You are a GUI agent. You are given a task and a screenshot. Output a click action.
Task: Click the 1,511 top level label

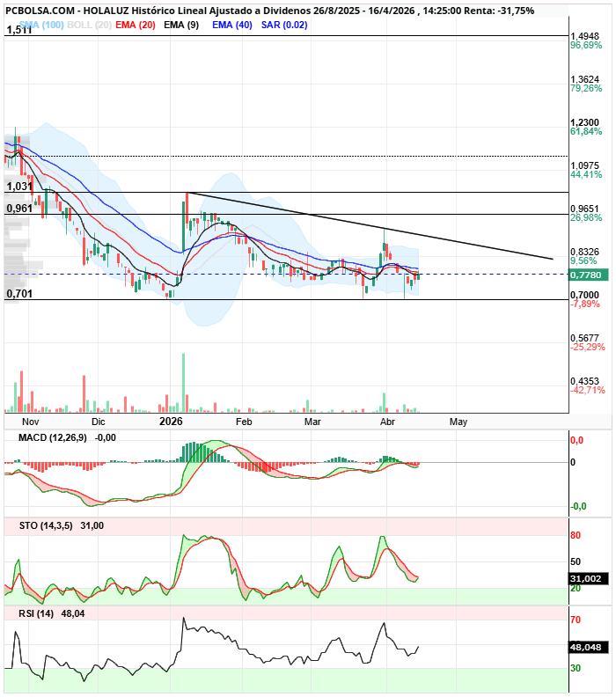pyautogui.click(x=19, y=31)
